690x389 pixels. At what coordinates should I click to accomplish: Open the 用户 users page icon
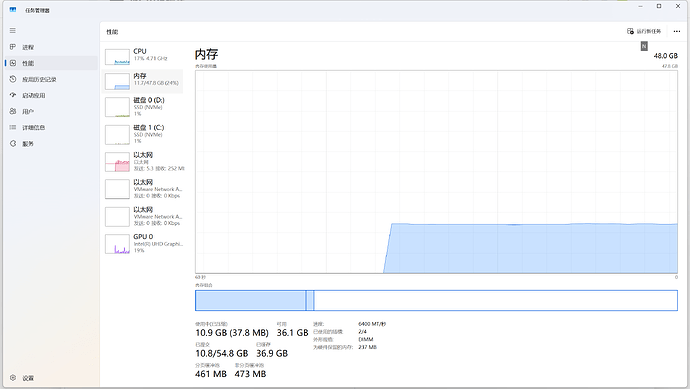click(13, 111)
